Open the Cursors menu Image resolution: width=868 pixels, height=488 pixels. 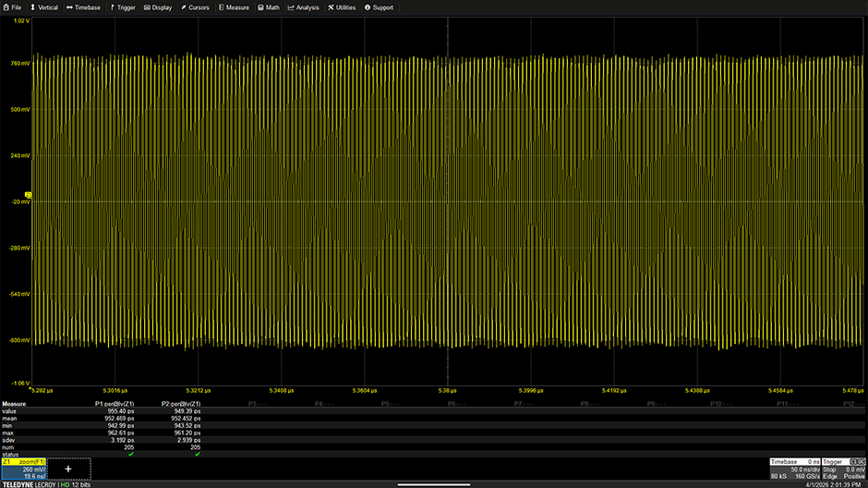[195, 7]
